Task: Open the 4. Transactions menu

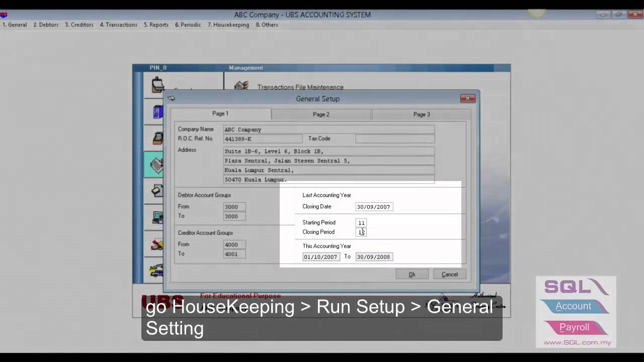Action: pos(118,25)
